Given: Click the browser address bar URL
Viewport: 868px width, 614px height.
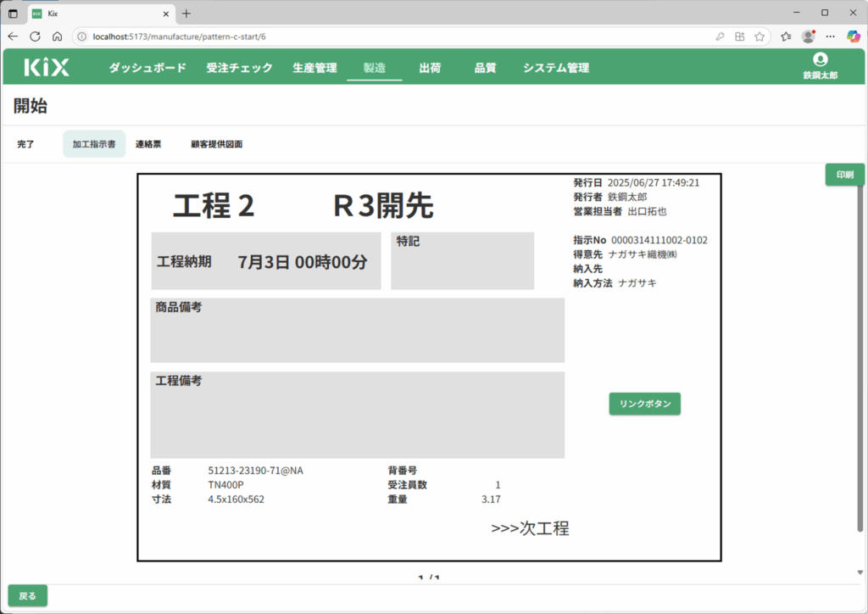Looking at the screenshot, I should (x=180, y=36).
